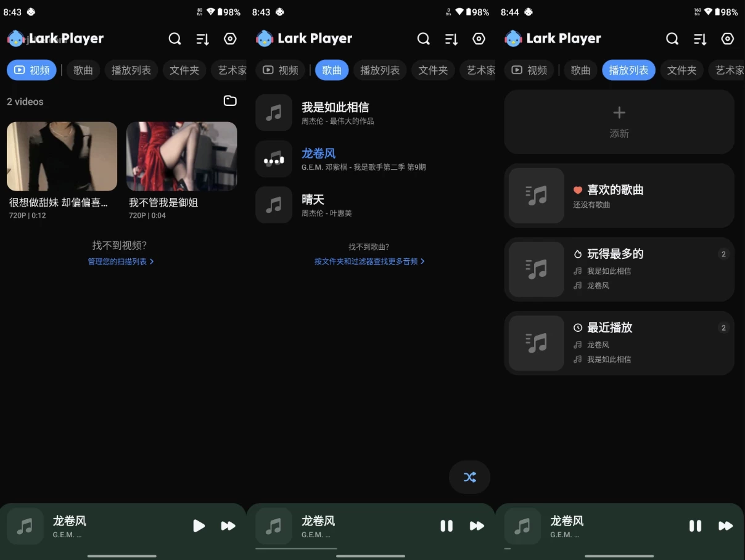745x560 pixels.
Task: Expand the 管理您的扫描列表 chevron
Action: coord(151,261)
